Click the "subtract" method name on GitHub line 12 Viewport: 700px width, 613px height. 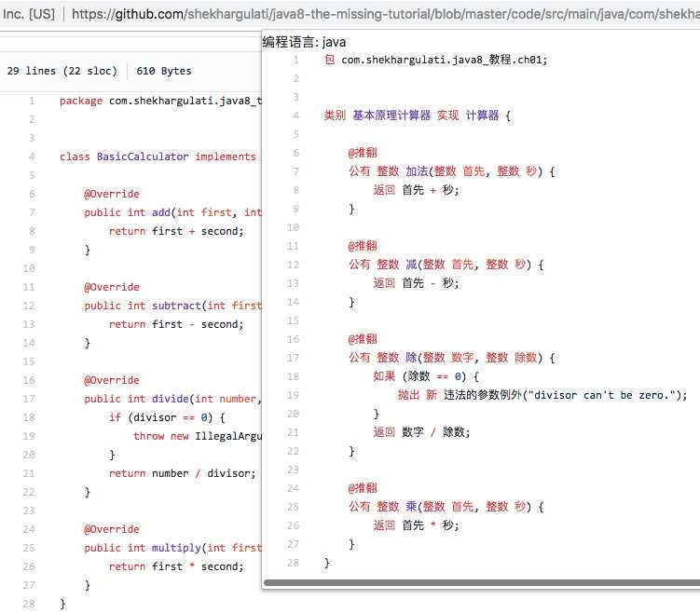tap(176, 306)
